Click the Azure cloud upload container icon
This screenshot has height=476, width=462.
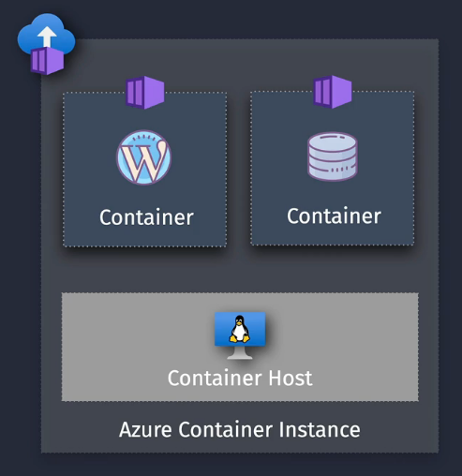[x=46, y=44]
